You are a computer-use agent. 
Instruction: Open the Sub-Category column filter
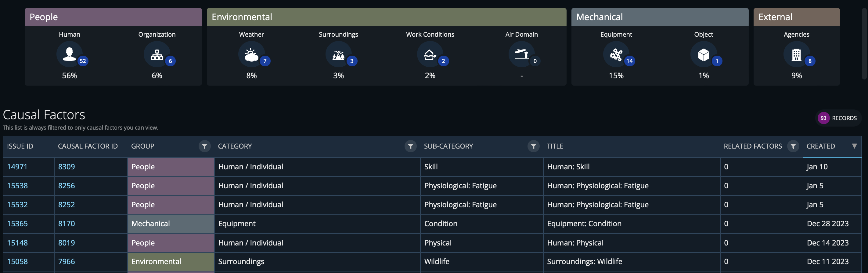[x=533, y=146]
